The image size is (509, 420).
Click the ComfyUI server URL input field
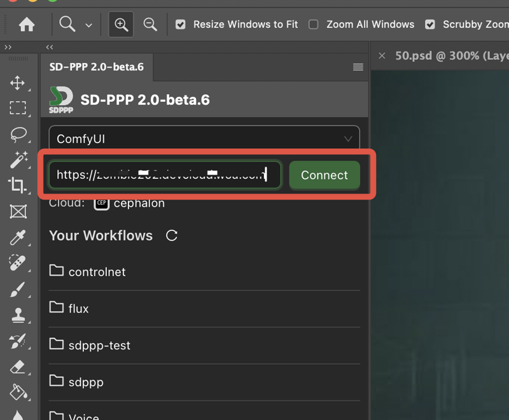click(165, 175)
